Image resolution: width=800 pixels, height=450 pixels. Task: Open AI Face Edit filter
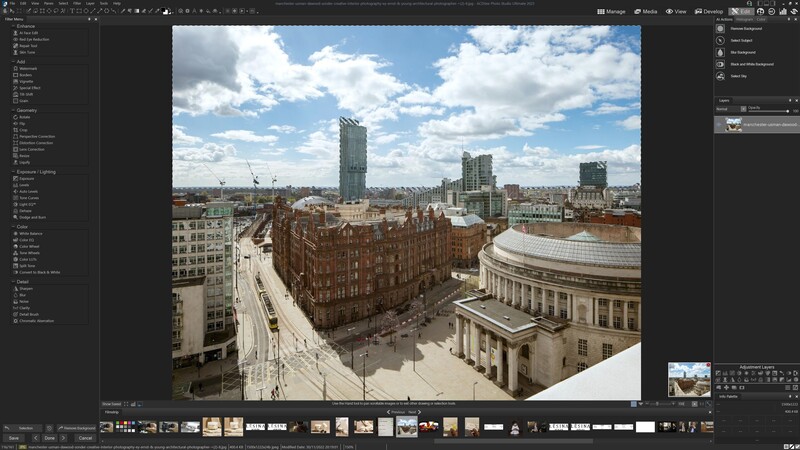pos(28,33)
